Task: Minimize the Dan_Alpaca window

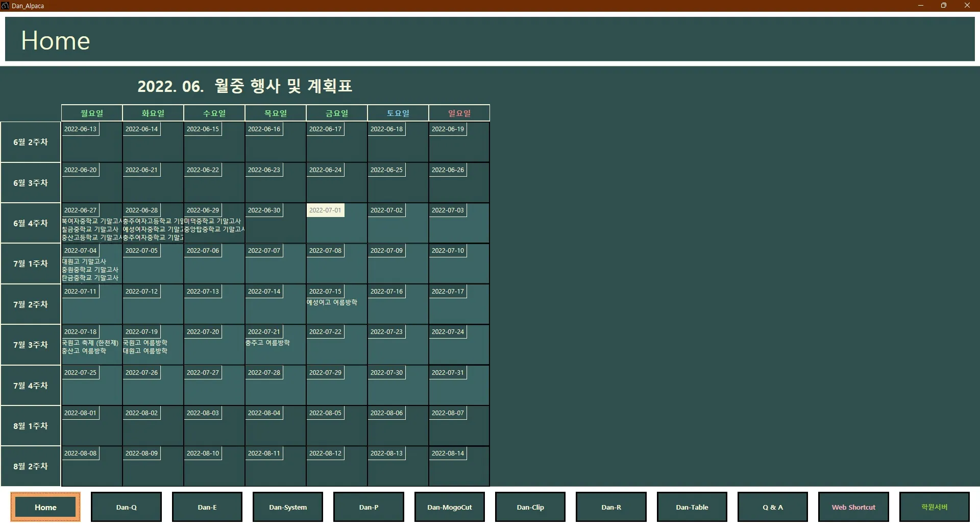Action: point(921,6)
